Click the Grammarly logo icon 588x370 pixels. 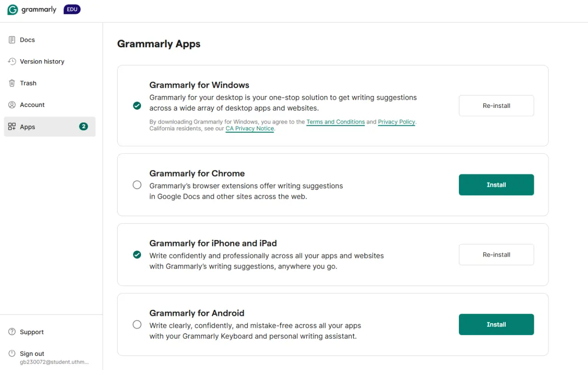[x=13, y=10]
